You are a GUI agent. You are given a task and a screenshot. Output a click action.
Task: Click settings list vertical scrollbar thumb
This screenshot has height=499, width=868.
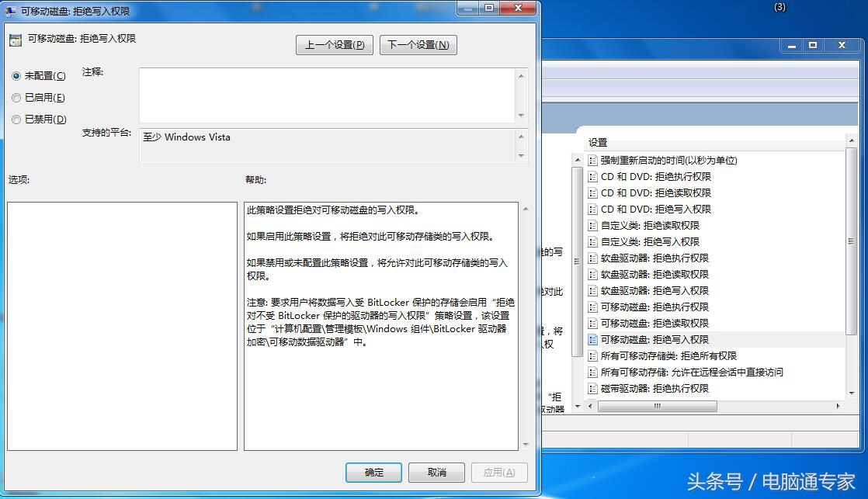coord(851,241)
